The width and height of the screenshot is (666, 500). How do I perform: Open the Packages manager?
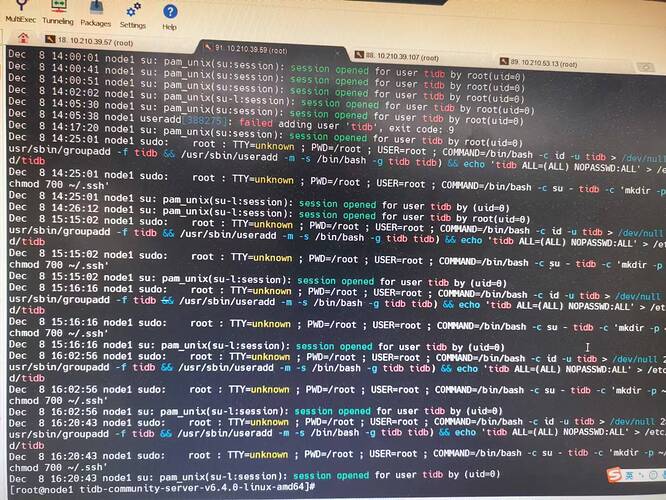(x=96, y=14)
